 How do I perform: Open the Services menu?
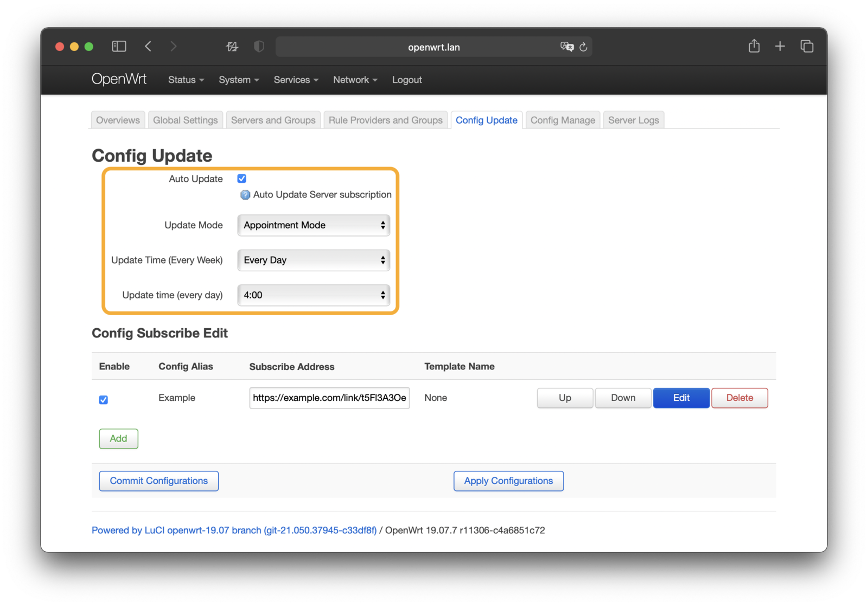click(x=296, y=80)
